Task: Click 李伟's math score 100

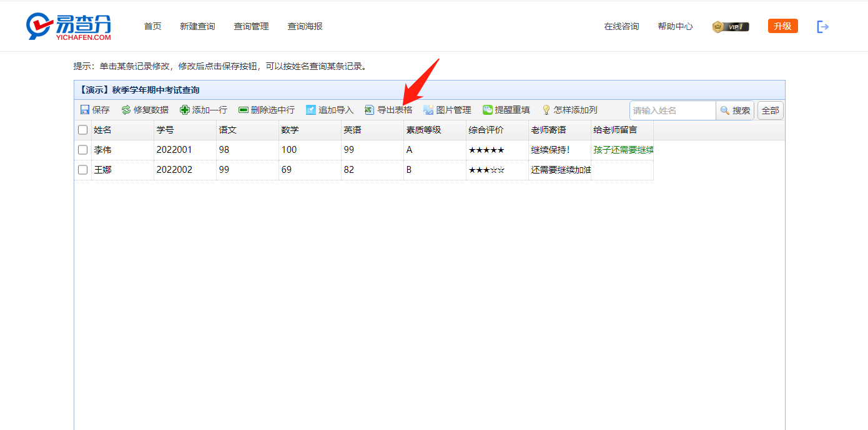Action: click(x=310, y=150)
